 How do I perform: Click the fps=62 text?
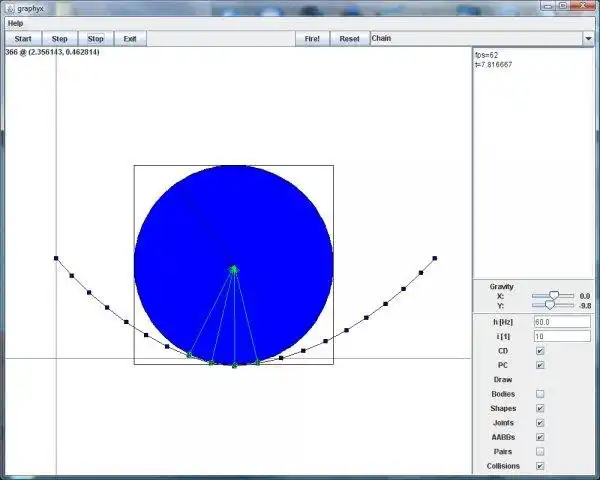[487, 55]
